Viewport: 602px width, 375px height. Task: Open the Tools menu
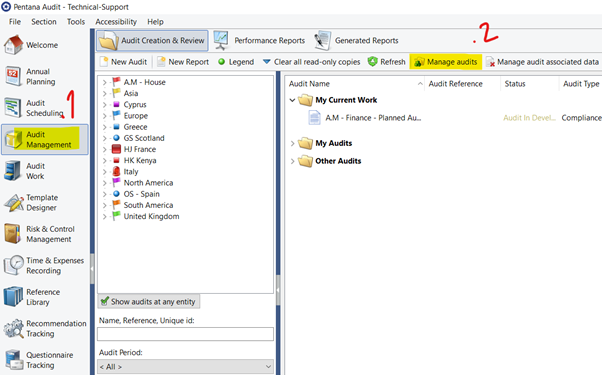coord(76,21)
